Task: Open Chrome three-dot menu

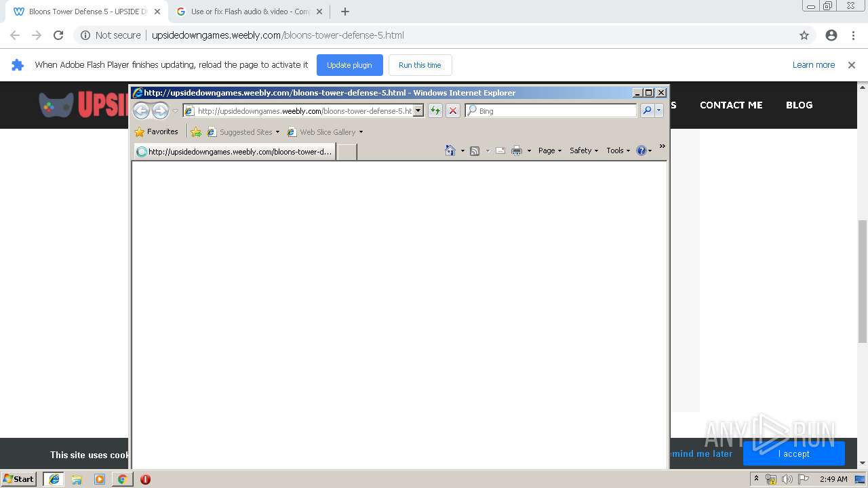Action: (853, 35)
